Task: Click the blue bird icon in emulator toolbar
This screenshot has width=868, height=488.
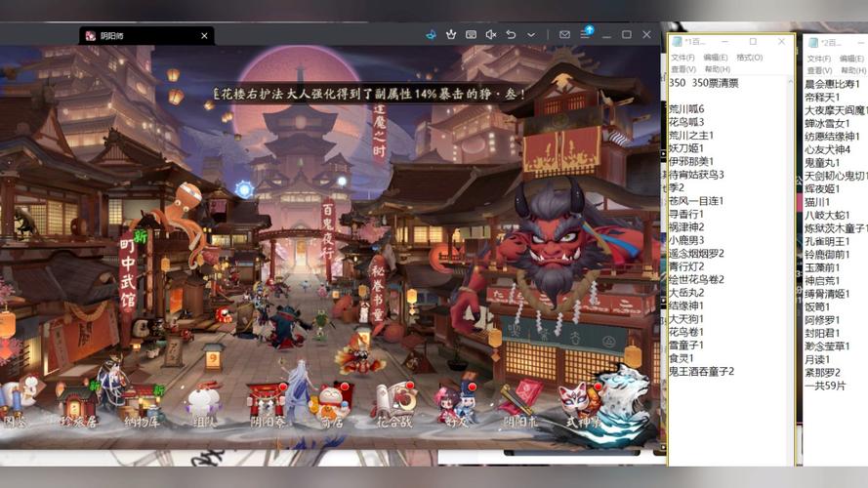Action: (x=431, y=35)
